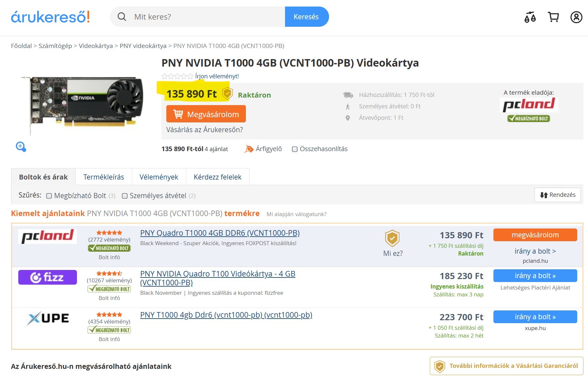Screen dimensions: 588x378
Task: Click the Árfigyelő price alert icon
Action: 249,149
